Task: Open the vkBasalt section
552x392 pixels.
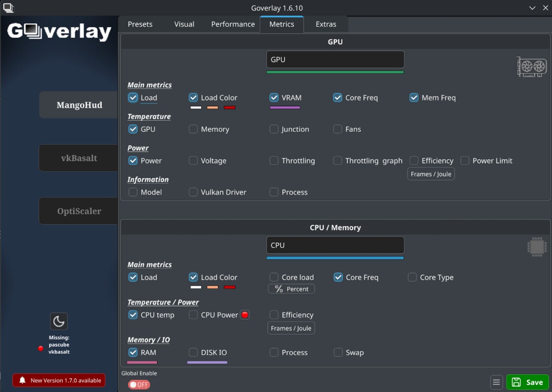Action: click(x=79, y=158)
